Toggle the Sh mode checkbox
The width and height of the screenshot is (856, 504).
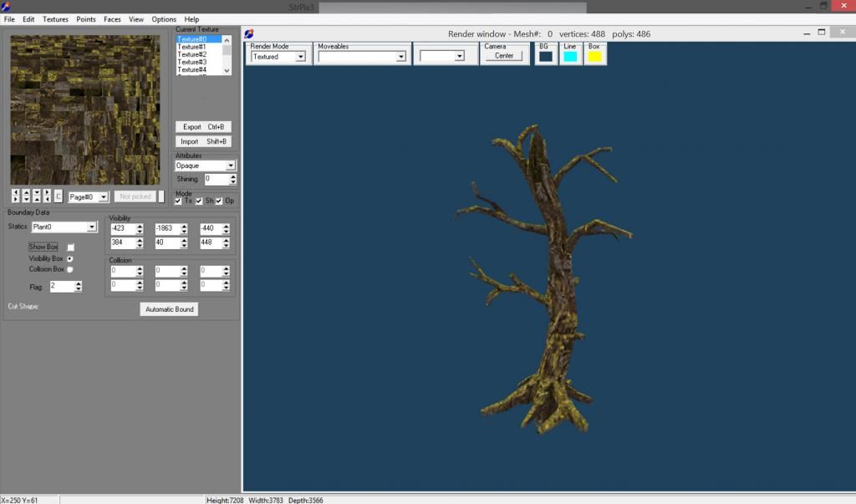(x=199, y=201)
